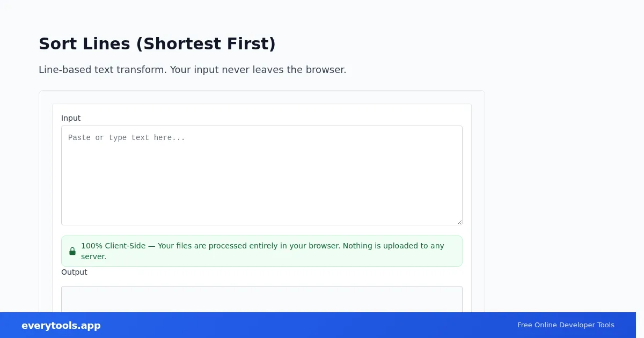Click the blue everytools footer bar center
The width and height of the screenshot is (644, 338).
pyautogui.click(x=318, y=325)
